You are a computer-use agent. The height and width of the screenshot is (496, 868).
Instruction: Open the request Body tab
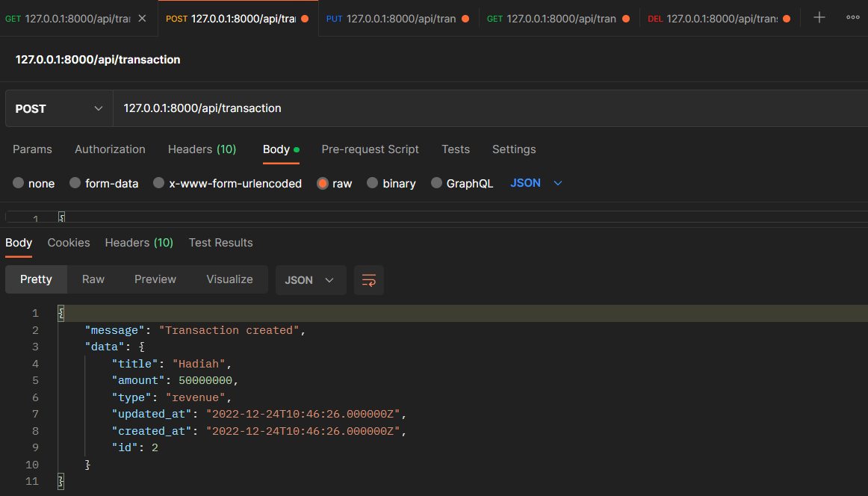(x=281, y=149)
